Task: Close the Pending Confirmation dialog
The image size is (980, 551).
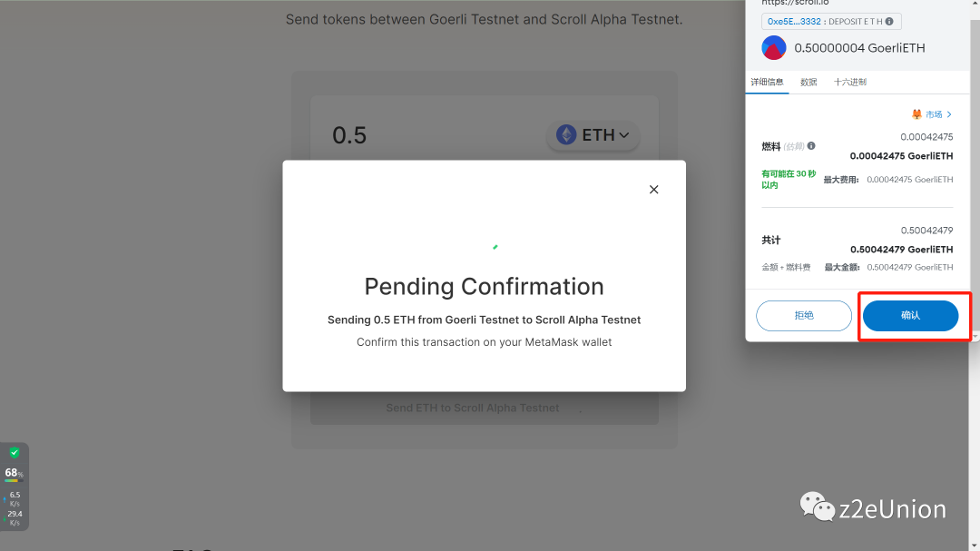Action: point(653,190)
